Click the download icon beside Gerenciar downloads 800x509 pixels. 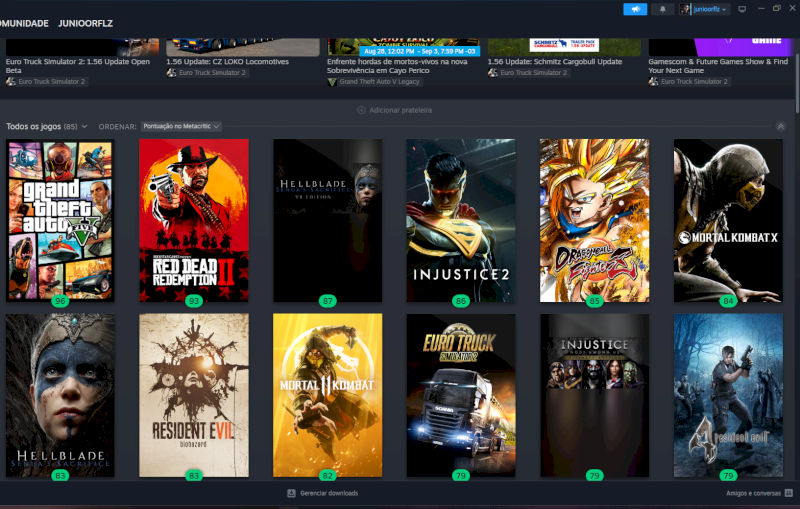click(x=291, y=493)
